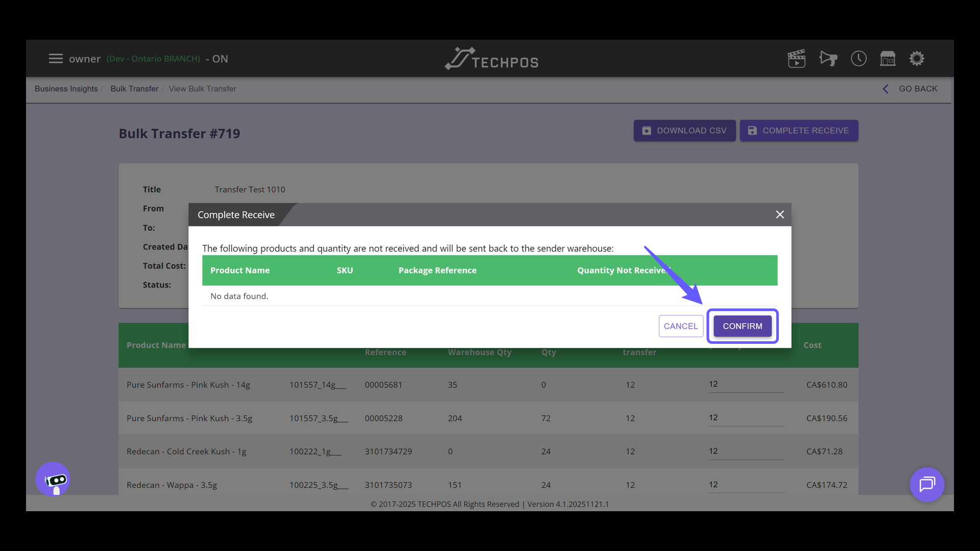Click the TECHPOS logo
The height and width of the screenshot is (551, 980).
[x=492, y=59]
